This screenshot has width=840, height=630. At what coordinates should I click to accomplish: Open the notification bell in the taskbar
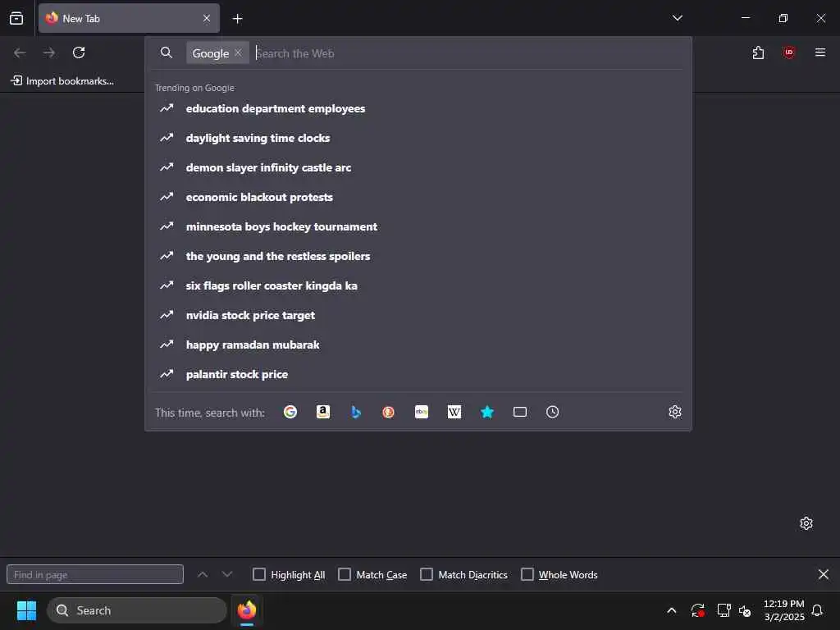817,610
